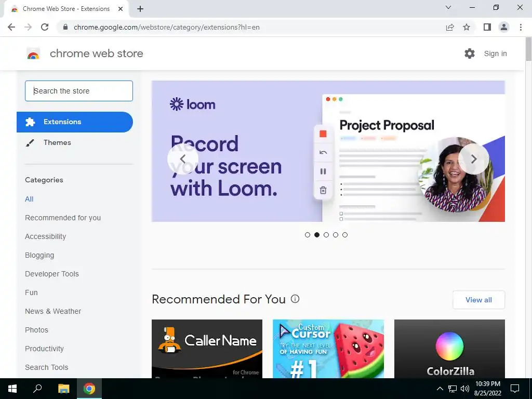
Task: Close the Chrome Web Store tab
Action: [x=121, y=9]
